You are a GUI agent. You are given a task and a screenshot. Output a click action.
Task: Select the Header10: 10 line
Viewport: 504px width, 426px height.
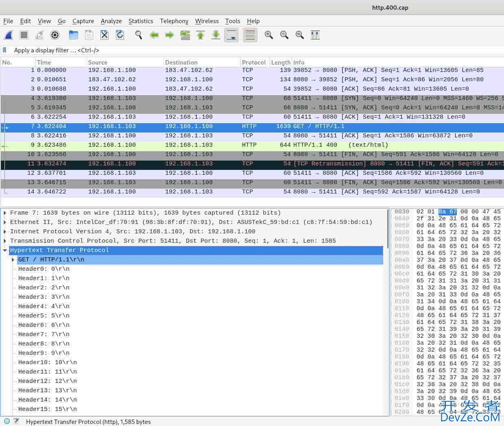point(48,362)
